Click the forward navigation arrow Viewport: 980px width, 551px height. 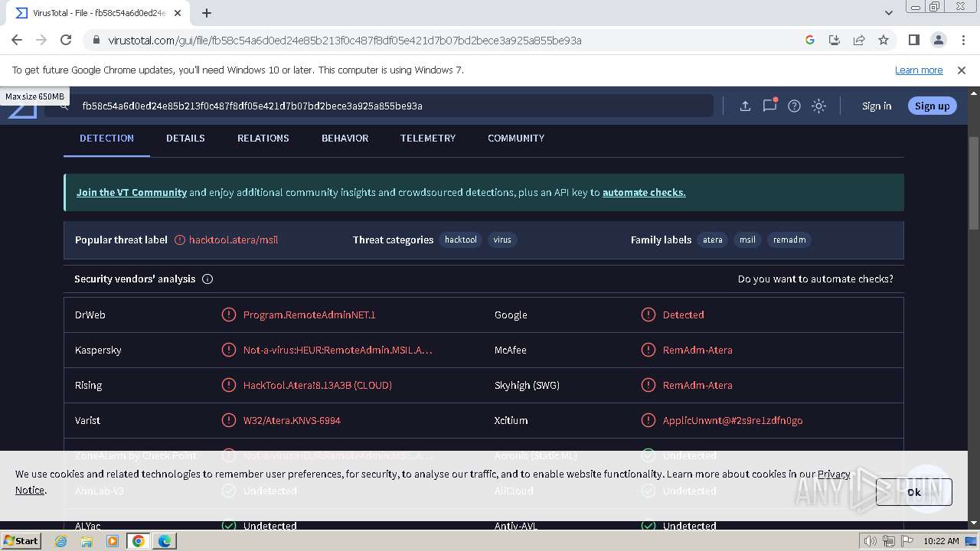(41, 41)
